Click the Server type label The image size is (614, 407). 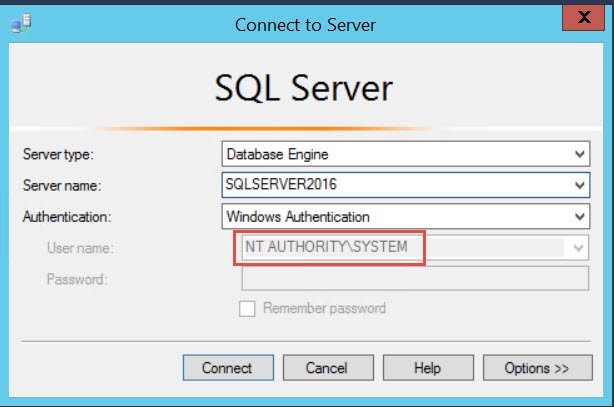(x=58, y=154)
